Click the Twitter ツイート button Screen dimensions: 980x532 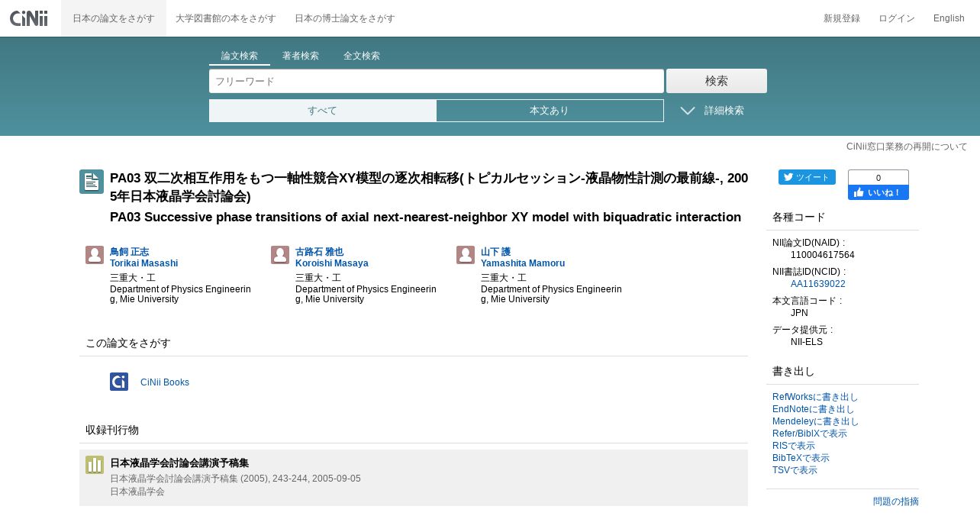807,177
